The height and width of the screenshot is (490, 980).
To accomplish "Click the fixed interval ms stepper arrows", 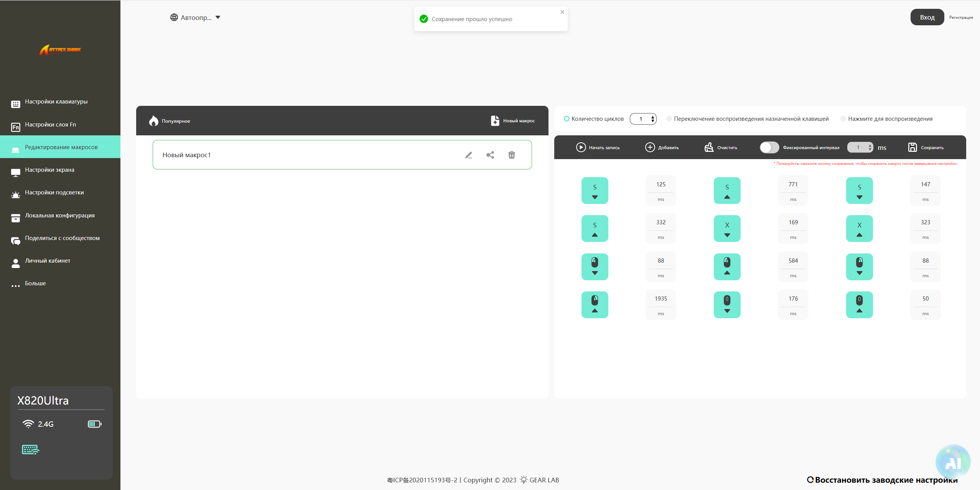I will [870, 147].
